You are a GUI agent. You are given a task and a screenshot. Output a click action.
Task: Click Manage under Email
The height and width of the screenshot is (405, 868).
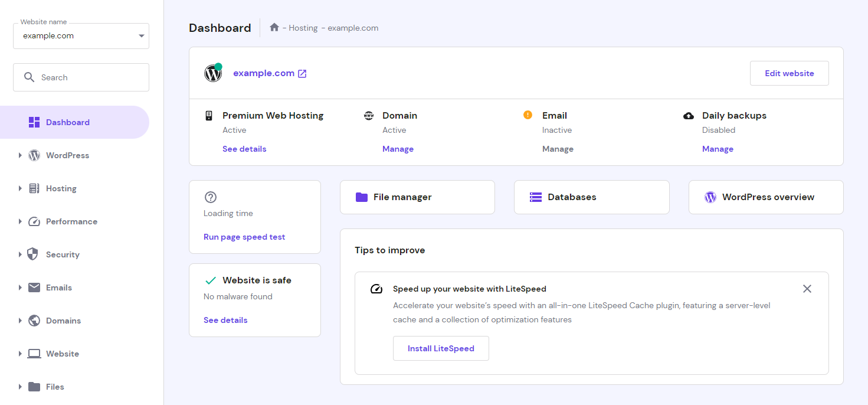coord(558,149)
